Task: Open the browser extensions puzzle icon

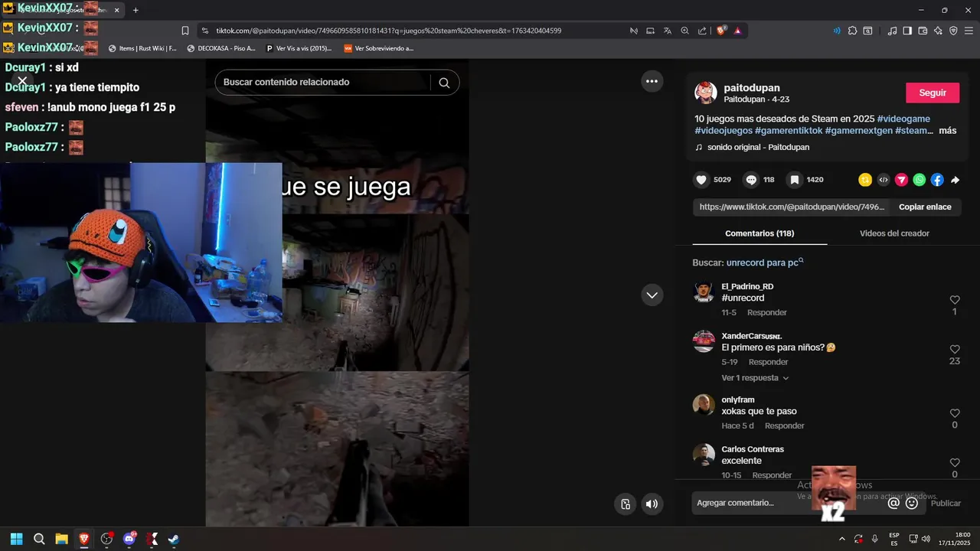Action: [852, 31]
